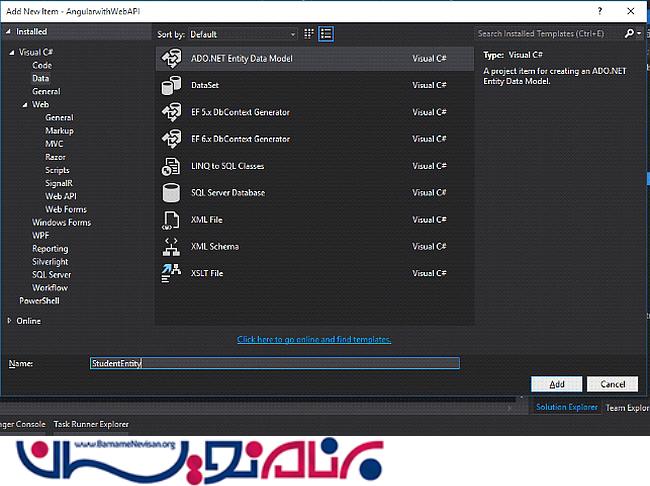Select the Code category
This screenshot has height=486, width=650.
[42, 66]
